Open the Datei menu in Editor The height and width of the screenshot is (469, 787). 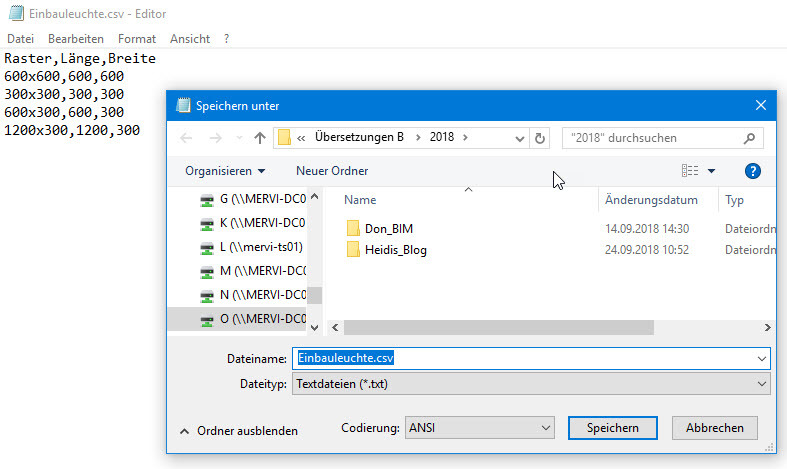(21, 39)
